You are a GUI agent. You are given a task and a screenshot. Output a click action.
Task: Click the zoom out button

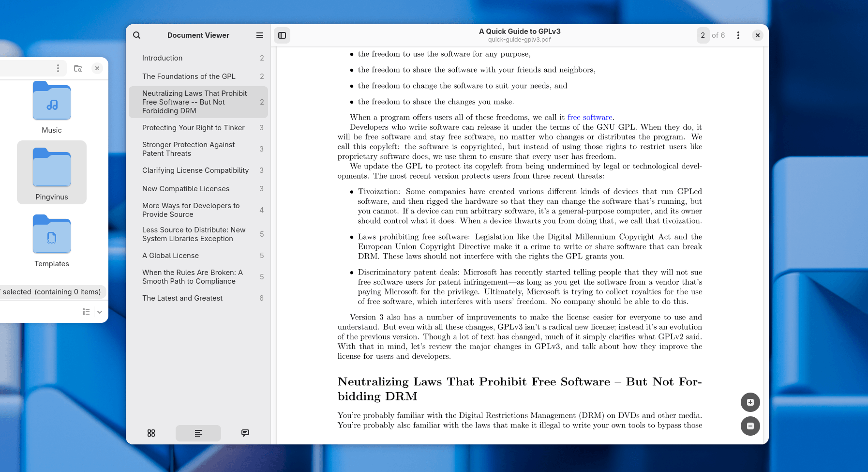[x=750, y=426]
